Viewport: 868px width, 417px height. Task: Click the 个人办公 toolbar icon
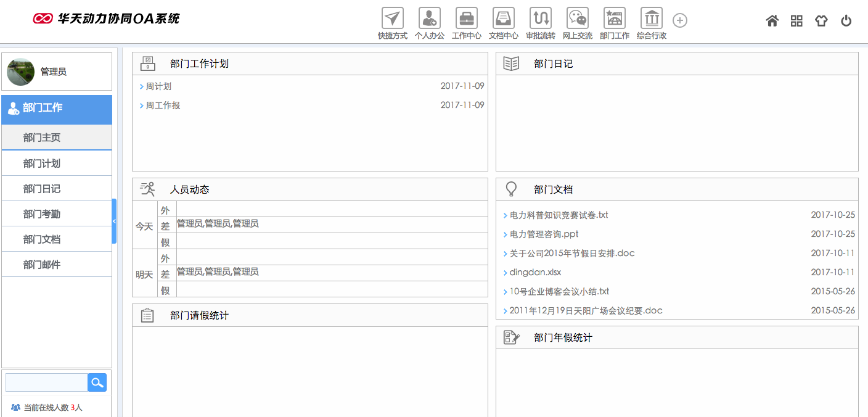[430, 19]
